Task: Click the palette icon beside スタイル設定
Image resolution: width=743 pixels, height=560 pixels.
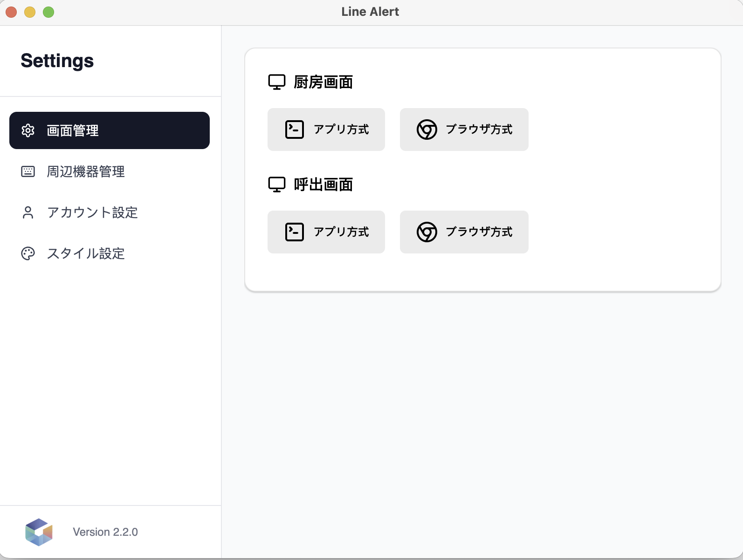Action: (28, 253)
